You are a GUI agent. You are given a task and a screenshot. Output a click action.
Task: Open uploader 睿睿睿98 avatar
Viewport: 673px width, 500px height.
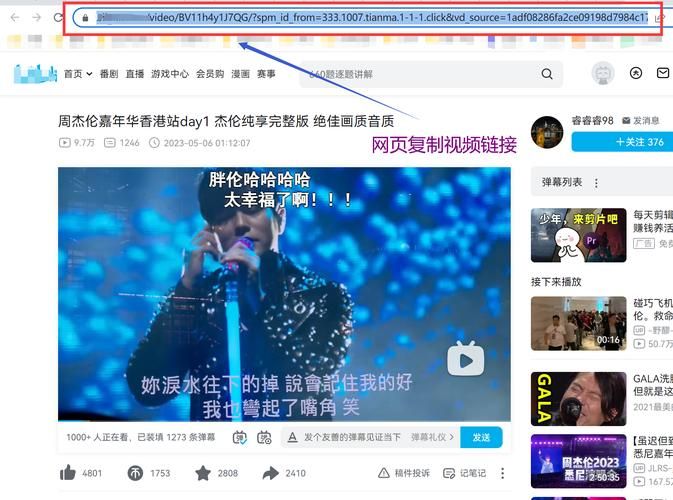pyautogui.click(x=547, y=132)
